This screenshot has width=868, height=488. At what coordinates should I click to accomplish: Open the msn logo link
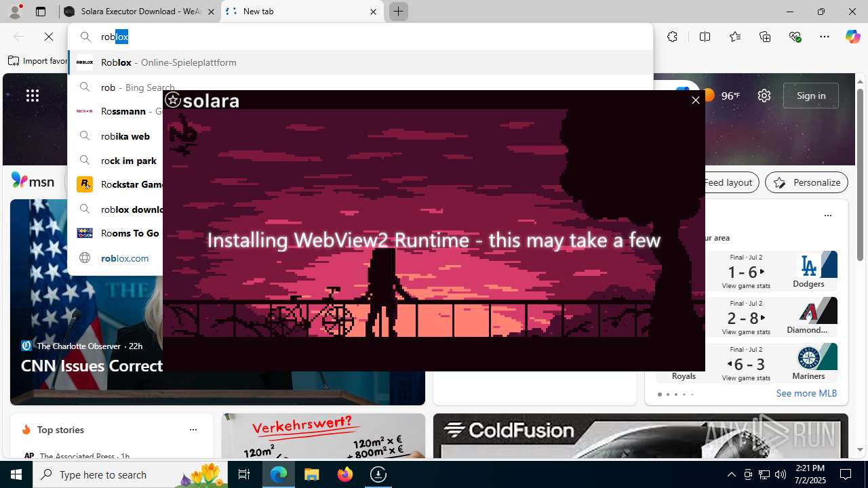[33, 181]
